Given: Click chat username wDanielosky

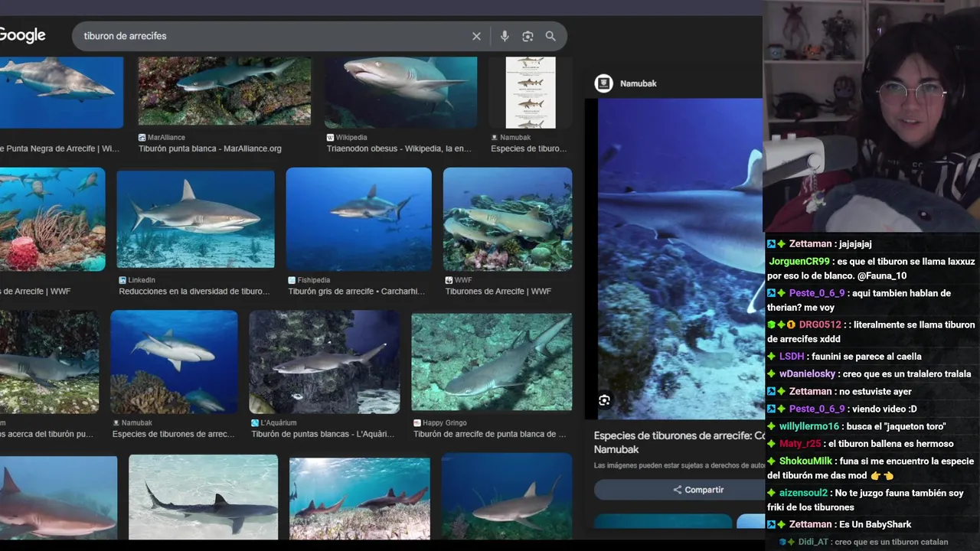Looking at the screenshot, I should click(807, 373).
